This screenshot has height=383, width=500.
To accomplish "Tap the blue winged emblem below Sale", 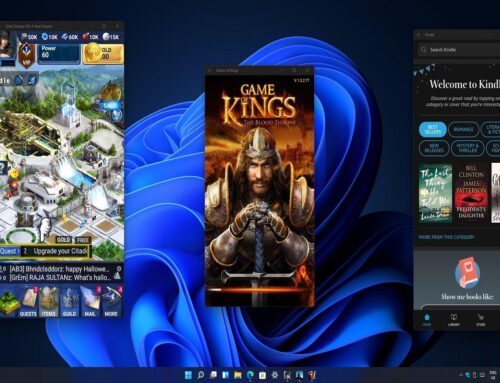I will coord(116,115).
